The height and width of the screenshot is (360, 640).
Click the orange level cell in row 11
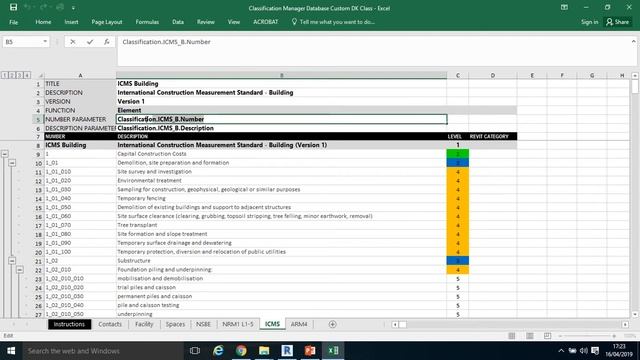pyautogui.click(x=458, y=172)
